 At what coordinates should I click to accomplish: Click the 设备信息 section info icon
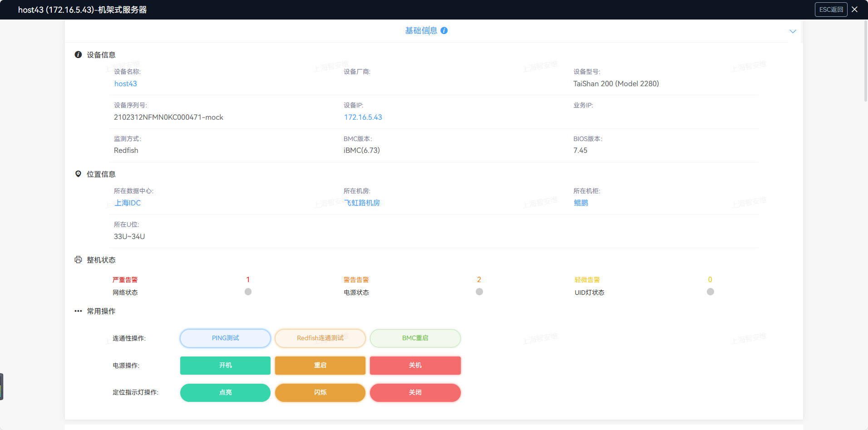click(78, 54)
